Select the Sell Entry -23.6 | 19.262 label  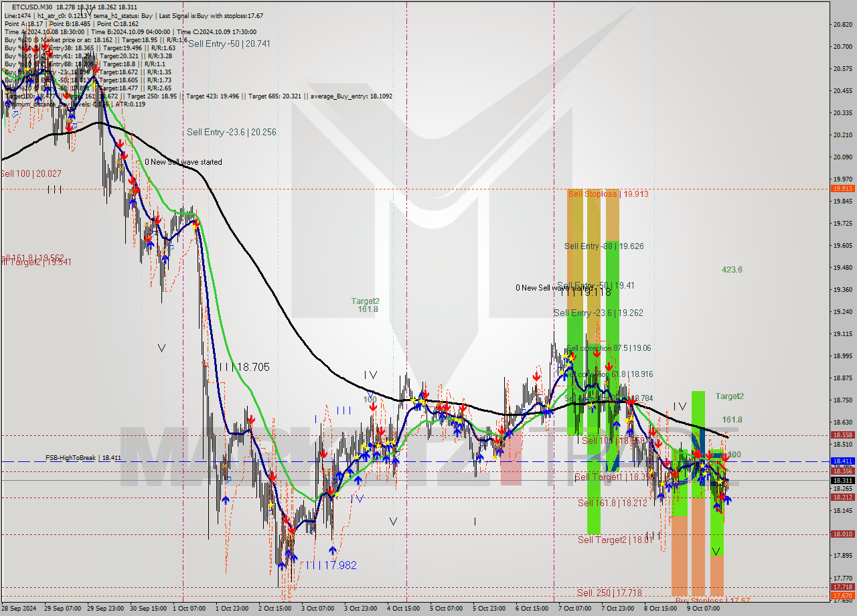pyautogui.click(x=599, y=313)
